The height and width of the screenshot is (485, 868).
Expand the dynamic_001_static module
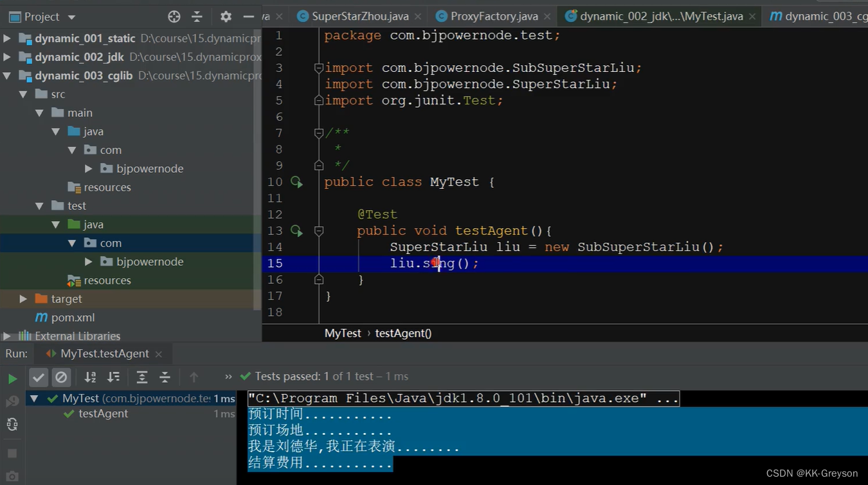[x=7, y=39]
